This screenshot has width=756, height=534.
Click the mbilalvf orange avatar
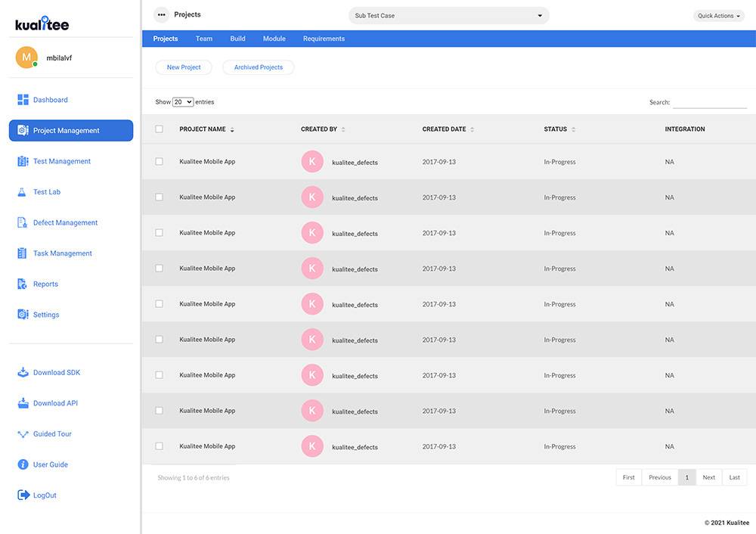[26, 57]
